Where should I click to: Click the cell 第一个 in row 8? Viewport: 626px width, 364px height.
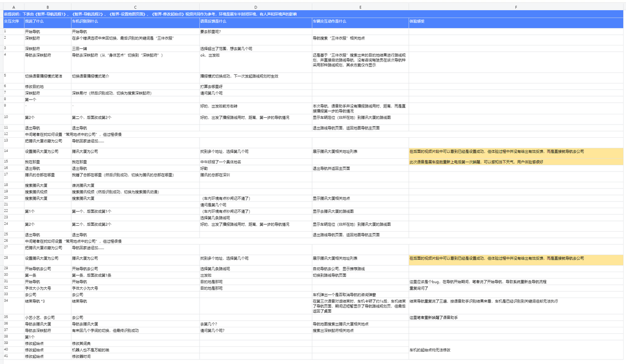click(47, 100)
